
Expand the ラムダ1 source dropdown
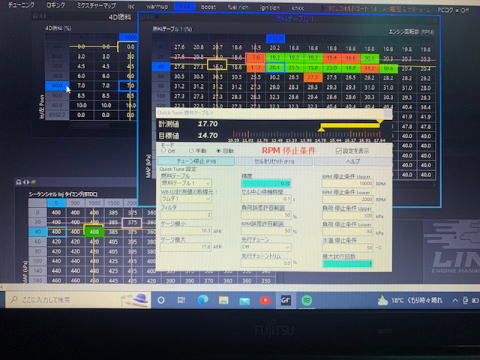click(186, 199)
